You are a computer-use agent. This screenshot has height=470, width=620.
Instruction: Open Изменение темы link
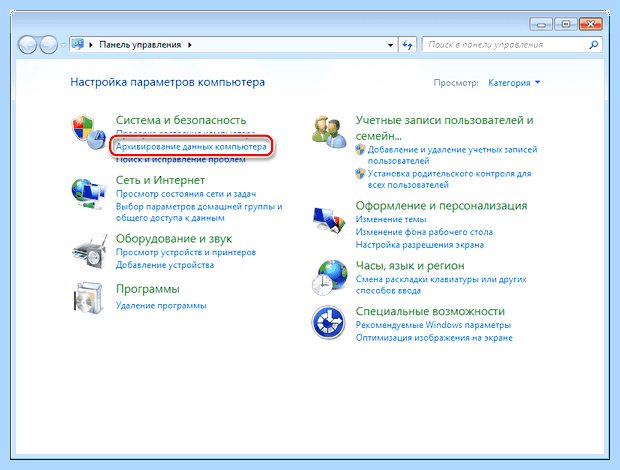[x=391, y=219]
